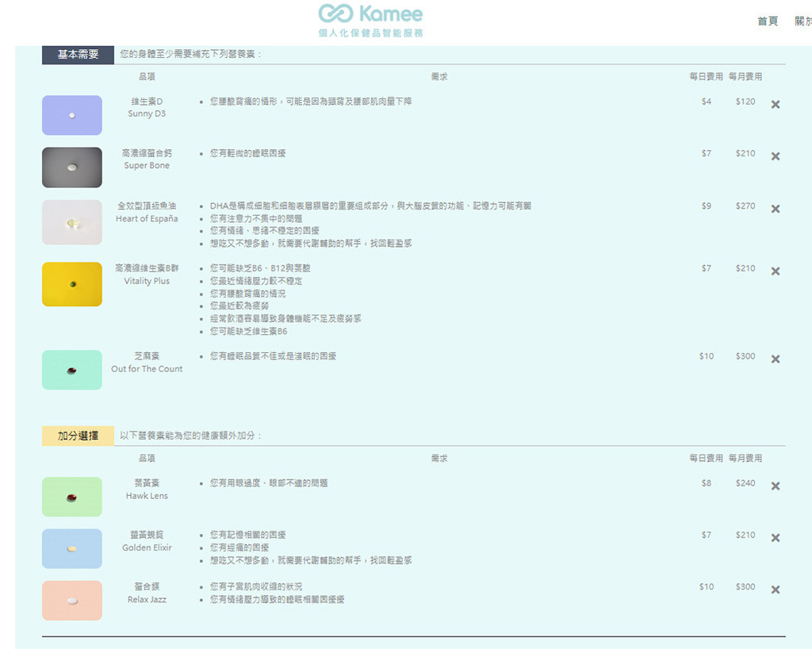Click the $270 monthly cost for Heart of España
This screenshot has width=812, height=649.
[745, 205]
